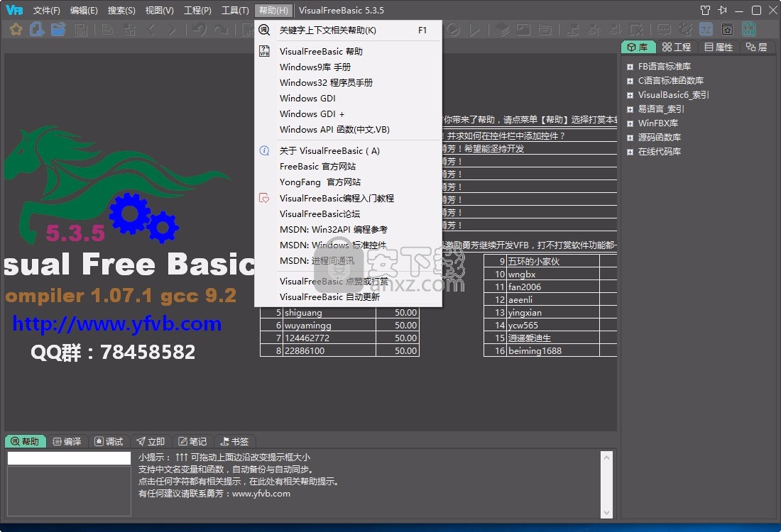
Task: Expand the WinFBX库 tree node
Action: point(630,123)
